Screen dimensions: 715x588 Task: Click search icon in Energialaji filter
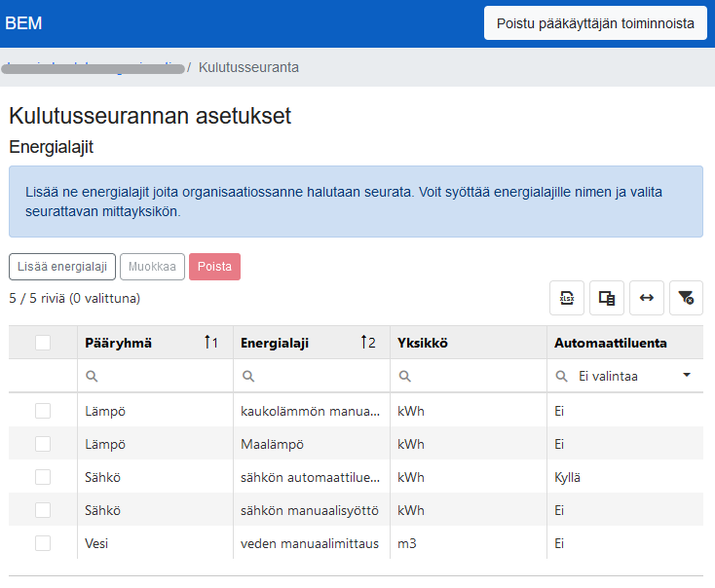(x=248, y=376)
